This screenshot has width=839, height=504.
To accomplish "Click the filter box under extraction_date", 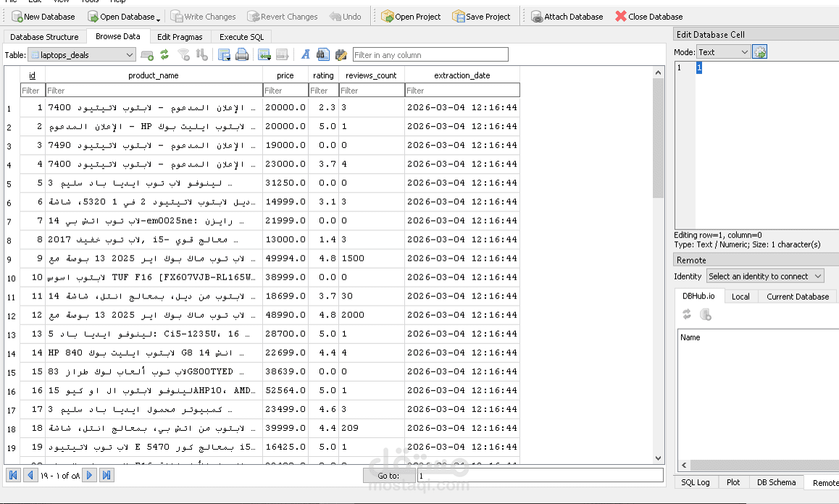I will 462,91.
